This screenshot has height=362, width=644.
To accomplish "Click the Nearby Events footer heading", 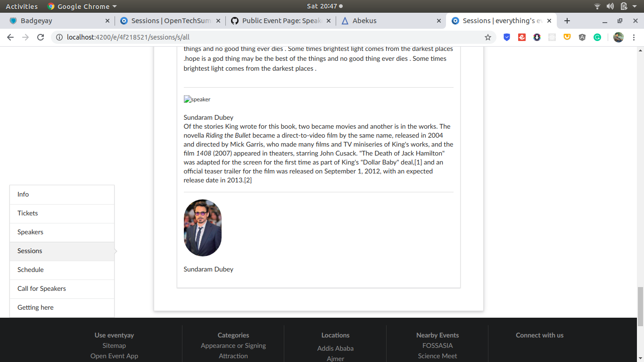I will click(x=438, y=335).
